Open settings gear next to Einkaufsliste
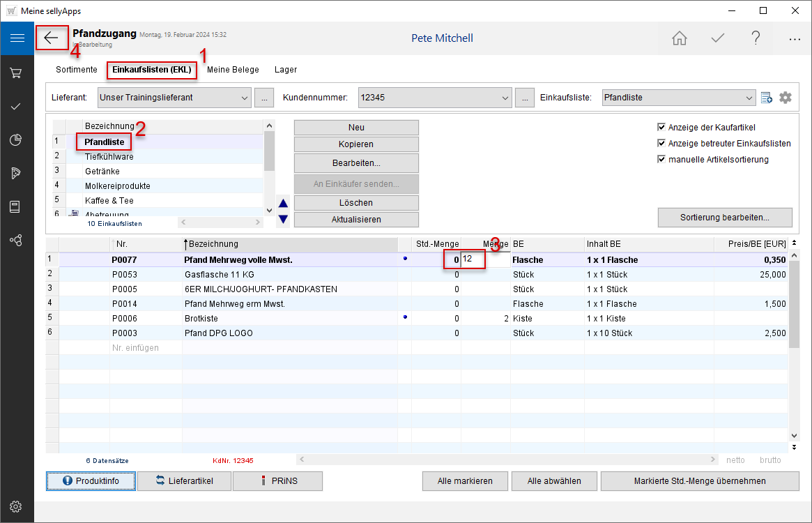Image resolution: width=812 pixels, height=523 pixels. coord(786,98)
